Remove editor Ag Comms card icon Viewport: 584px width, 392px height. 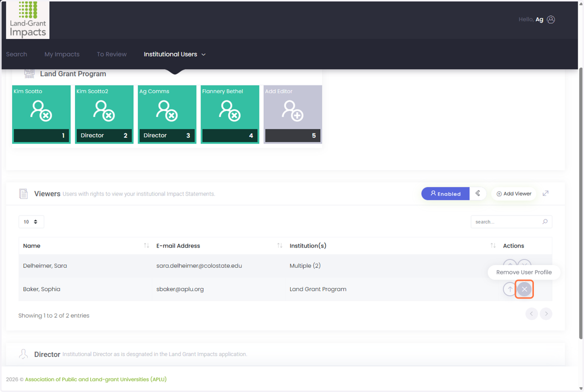click(x=167, y=110)
